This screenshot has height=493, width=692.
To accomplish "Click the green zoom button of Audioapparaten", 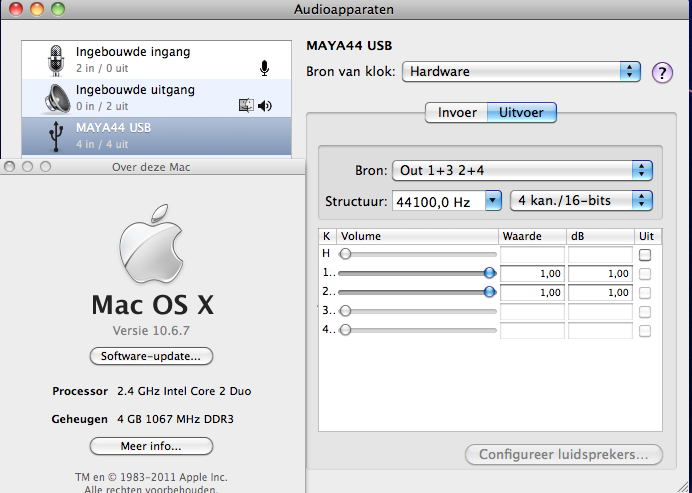I will (x=58, y=9).
